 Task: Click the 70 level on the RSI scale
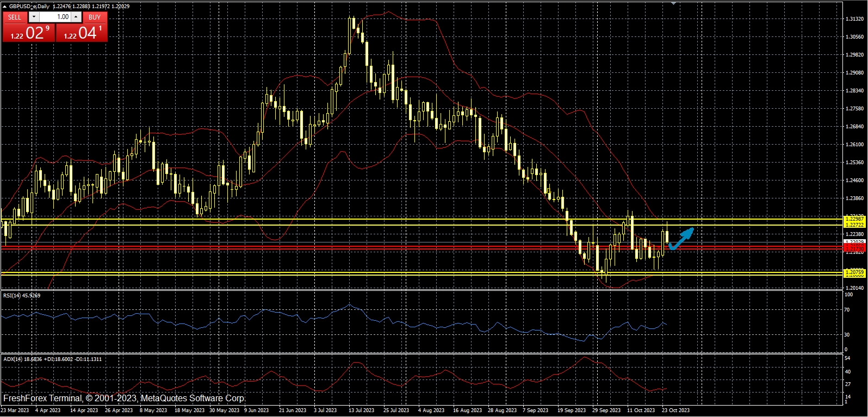(x=847, y=310)
